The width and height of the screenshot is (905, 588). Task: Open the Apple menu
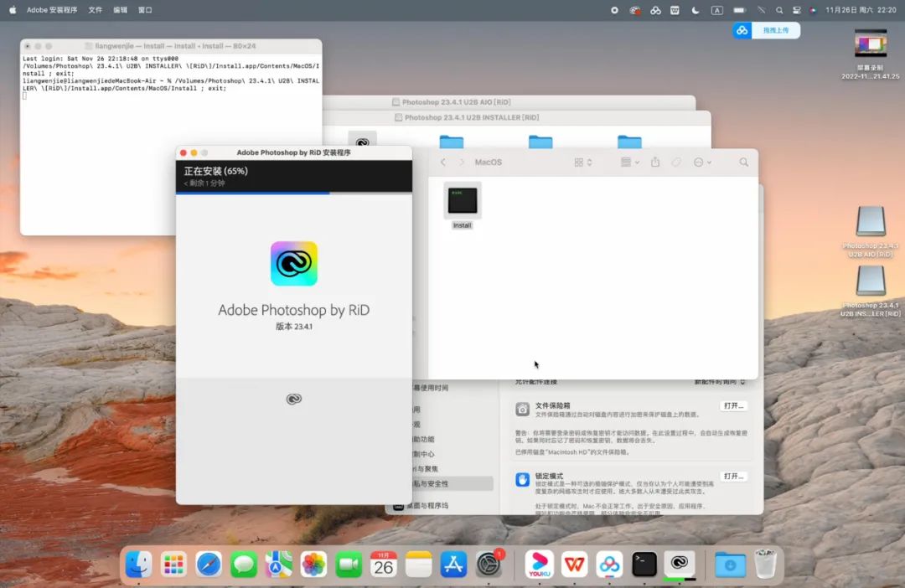[13, 10]
